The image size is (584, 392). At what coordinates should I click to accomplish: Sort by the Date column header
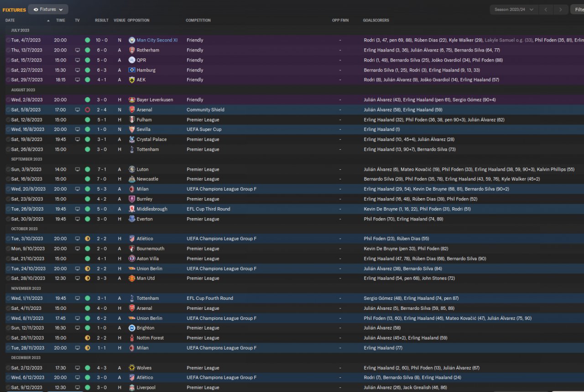10,21
